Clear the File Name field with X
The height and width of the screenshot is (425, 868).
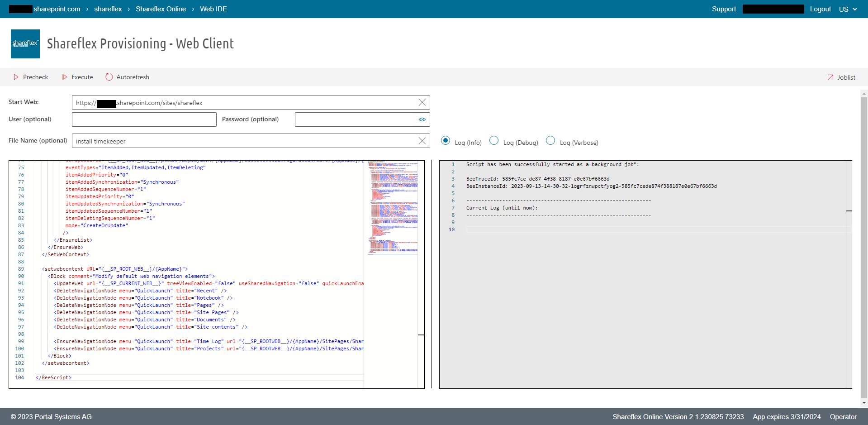pos(422,141)
